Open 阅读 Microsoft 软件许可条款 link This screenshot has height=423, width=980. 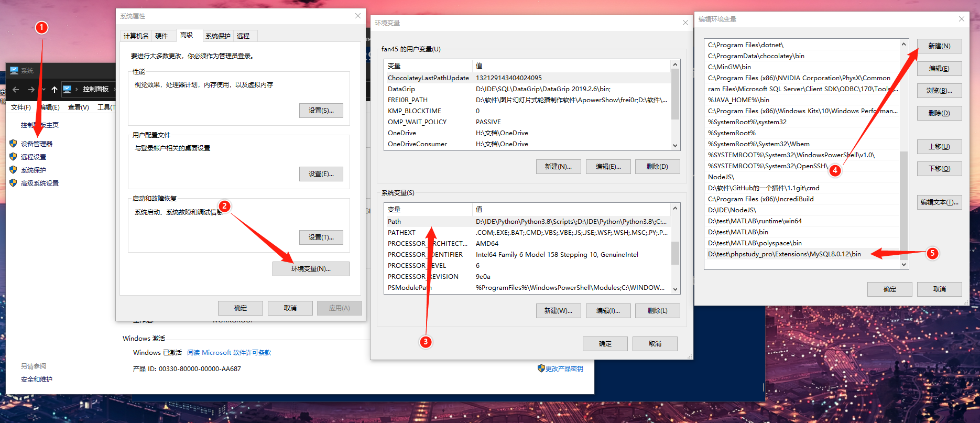[229, 352]
